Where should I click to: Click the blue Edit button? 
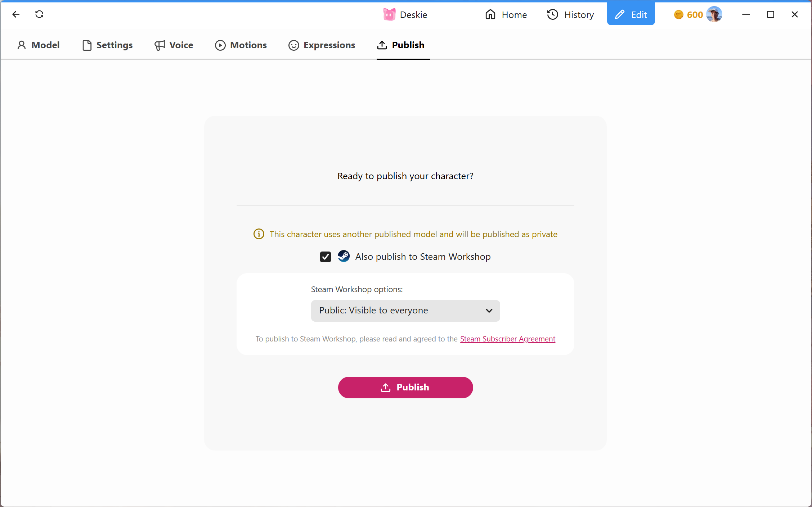pyautogui.click(x=631, y=15)
